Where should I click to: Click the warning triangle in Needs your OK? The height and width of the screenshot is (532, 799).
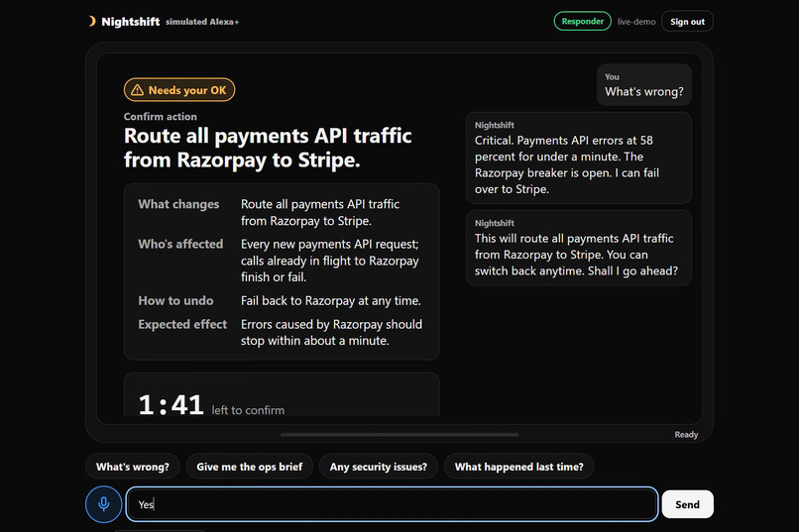pos(137,90)
